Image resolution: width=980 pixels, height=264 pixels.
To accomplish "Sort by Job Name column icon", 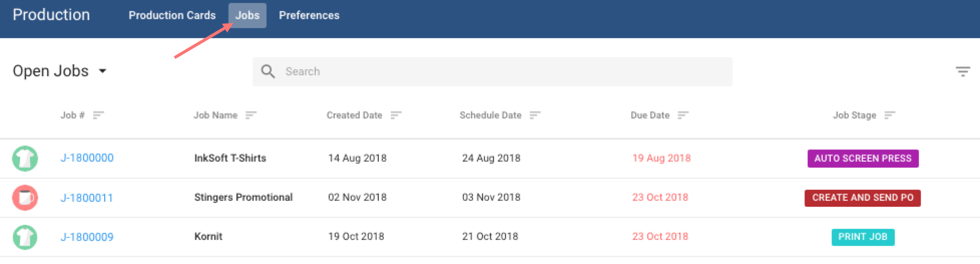I will pyautogui.click(x=251, y=115).
